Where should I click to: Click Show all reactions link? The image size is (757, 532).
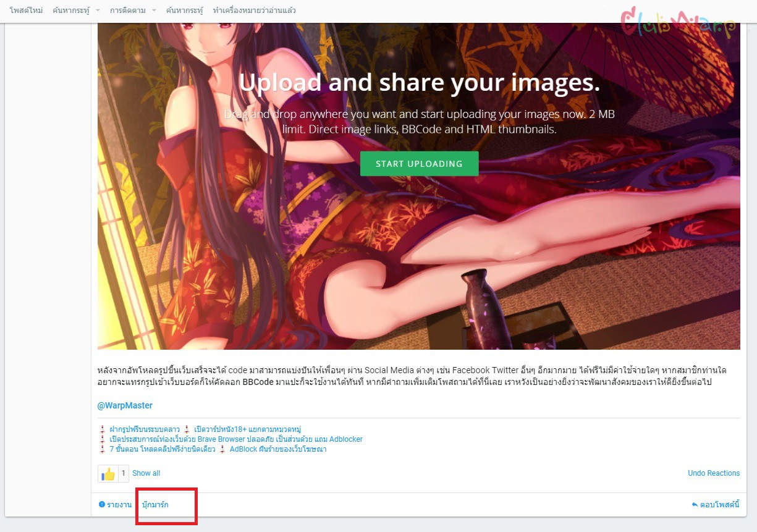pyautogui.click(x=146, y=473)
